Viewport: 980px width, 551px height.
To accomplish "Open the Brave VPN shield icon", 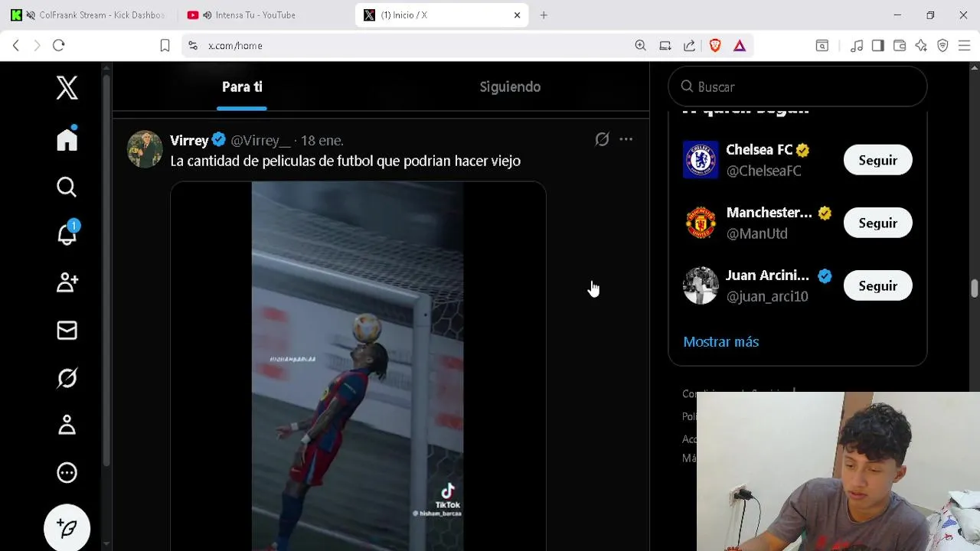I will 942,46.
